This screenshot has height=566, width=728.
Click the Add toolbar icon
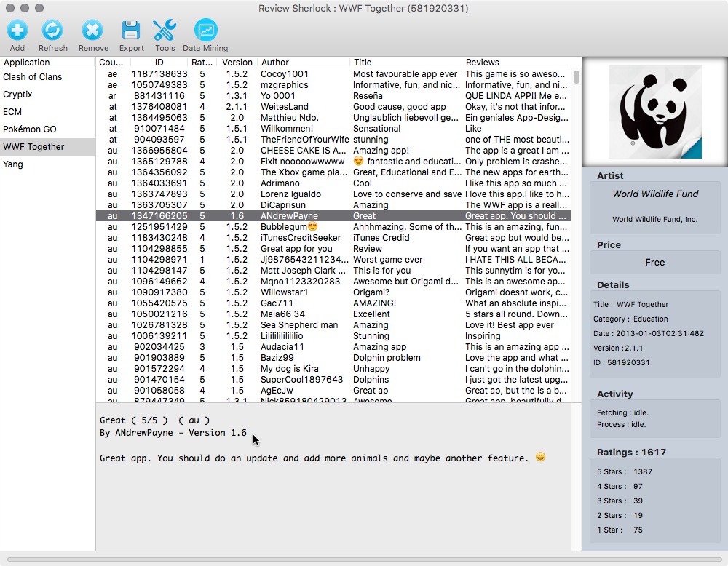[x=17, y=31]
